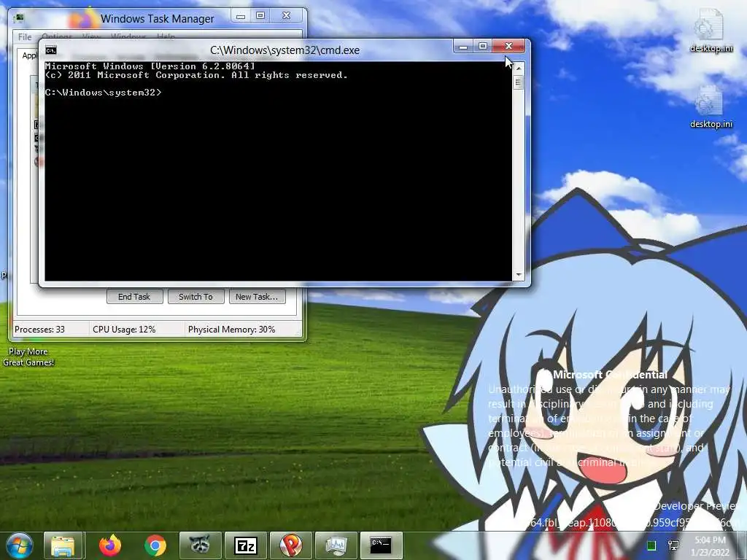
Task: Click End Task in Task Manager
Action: pyautogui.click(x=134, y=297)
